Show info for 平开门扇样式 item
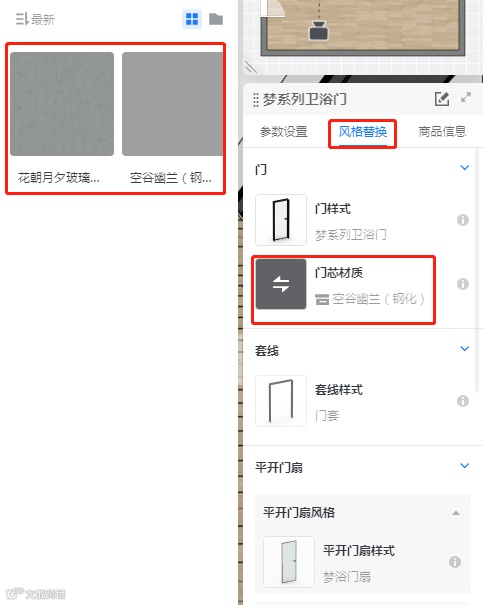Screen dimensions: 483x605 455,562
